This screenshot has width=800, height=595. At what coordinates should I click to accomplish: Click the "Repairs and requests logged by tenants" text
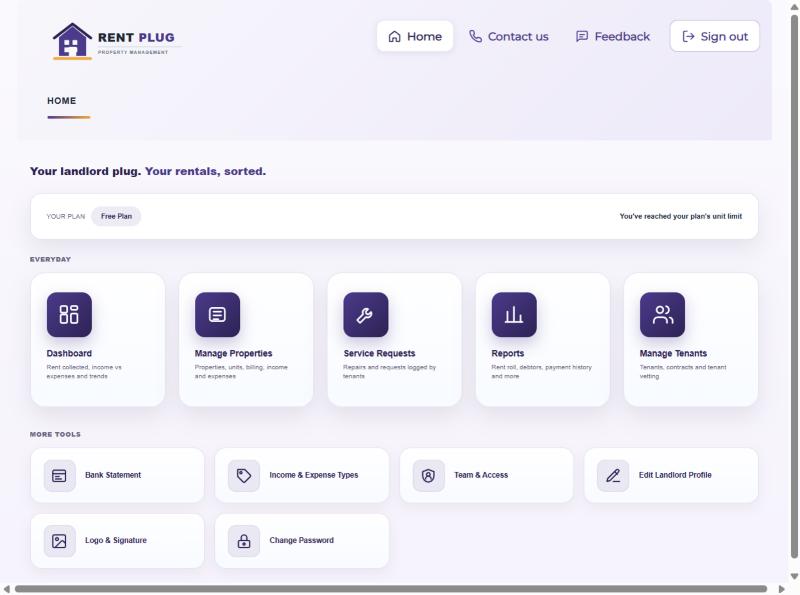389,371
